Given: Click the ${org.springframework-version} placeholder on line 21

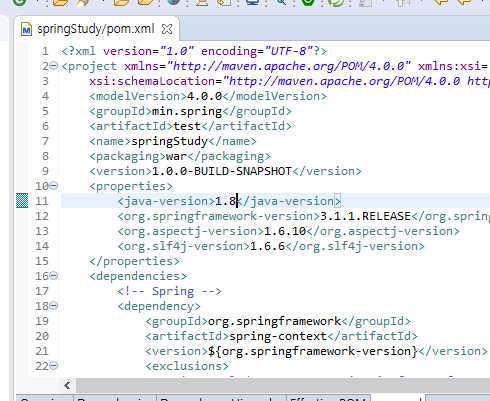Looking at the screenshot, I should coord(313,351).
